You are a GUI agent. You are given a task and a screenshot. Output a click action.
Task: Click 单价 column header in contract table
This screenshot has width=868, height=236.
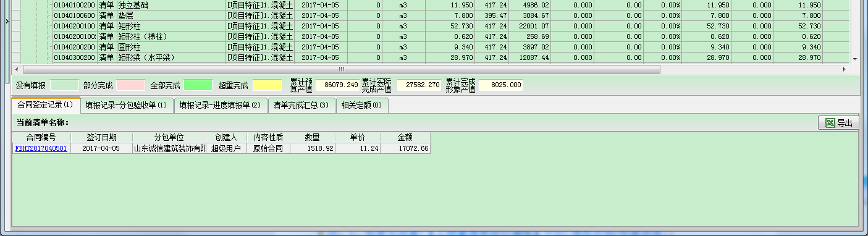[357, 137]
